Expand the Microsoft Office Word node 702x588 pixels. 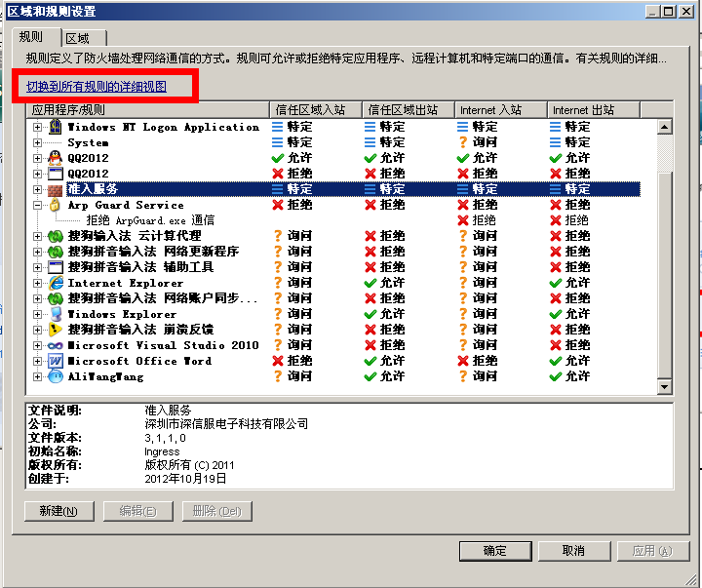pyautogui.click(x=38, y=361)
